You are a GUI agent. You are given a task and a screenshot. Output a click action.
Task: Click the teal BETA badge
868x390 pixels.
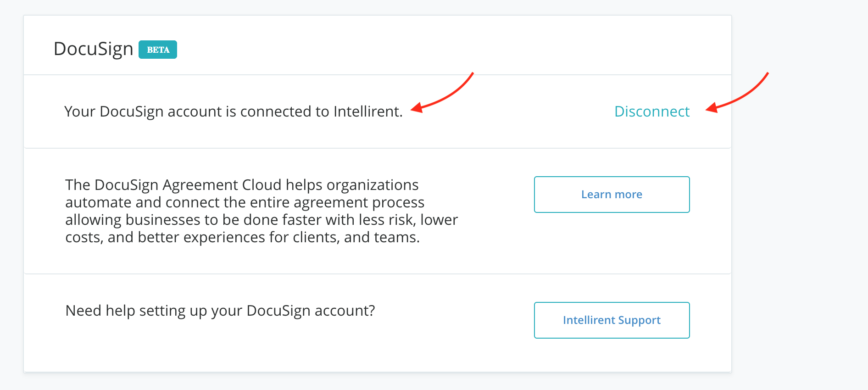pyautogui.click(x=158, y=50)
